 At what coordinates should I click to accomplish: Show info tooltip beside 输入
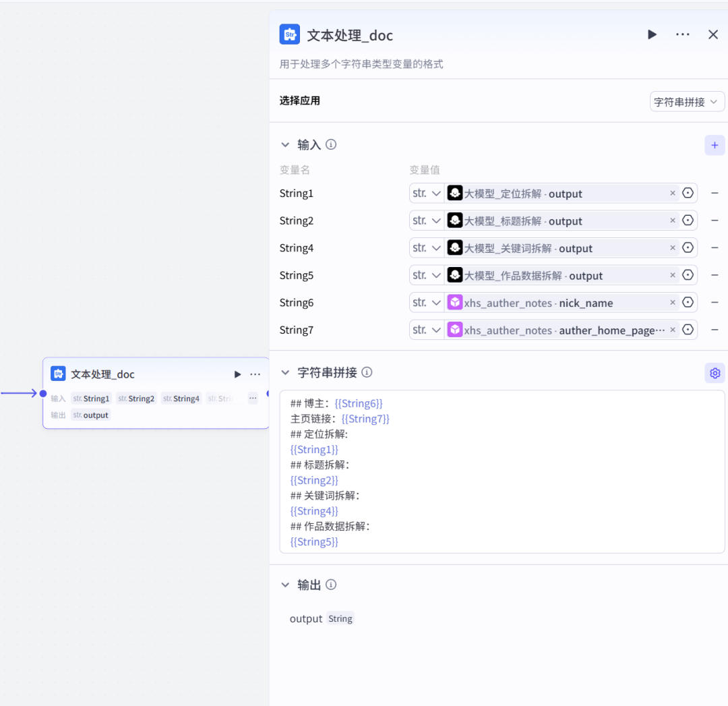(x=330, y=144)
